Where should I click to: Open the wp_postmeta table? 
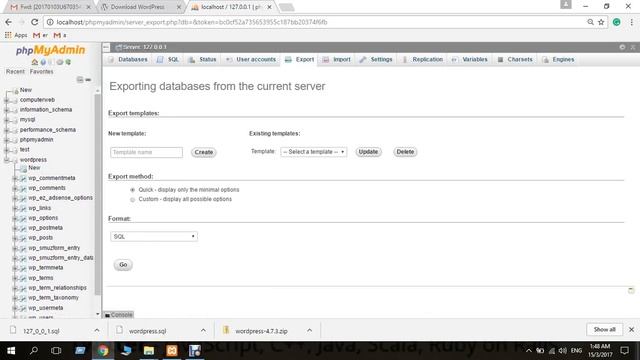click(45, 228)
